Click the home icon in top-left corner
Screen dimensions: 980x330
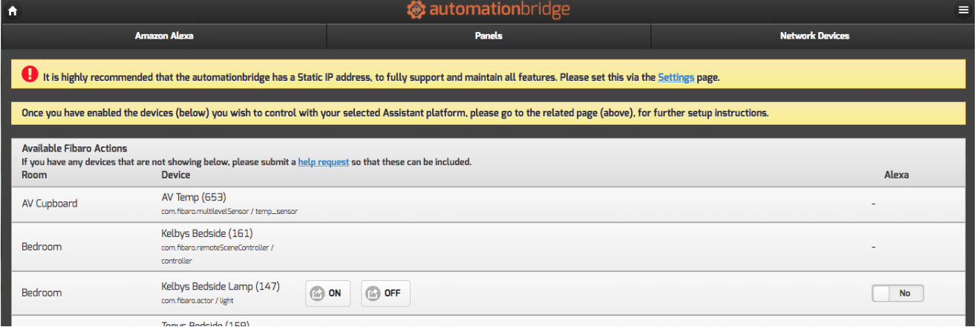click(x=11, y=10)
